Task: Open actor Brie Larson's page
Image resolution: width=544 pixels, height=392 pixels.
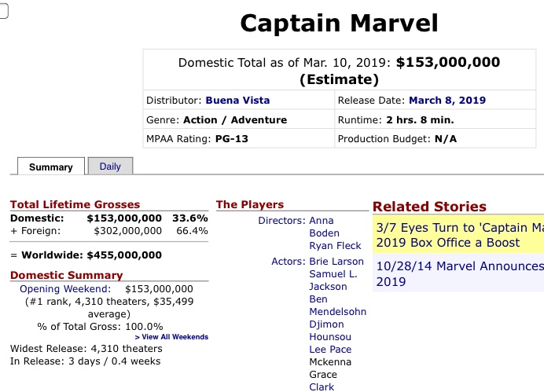Action: pyautogui.click(x=336, y=261)
